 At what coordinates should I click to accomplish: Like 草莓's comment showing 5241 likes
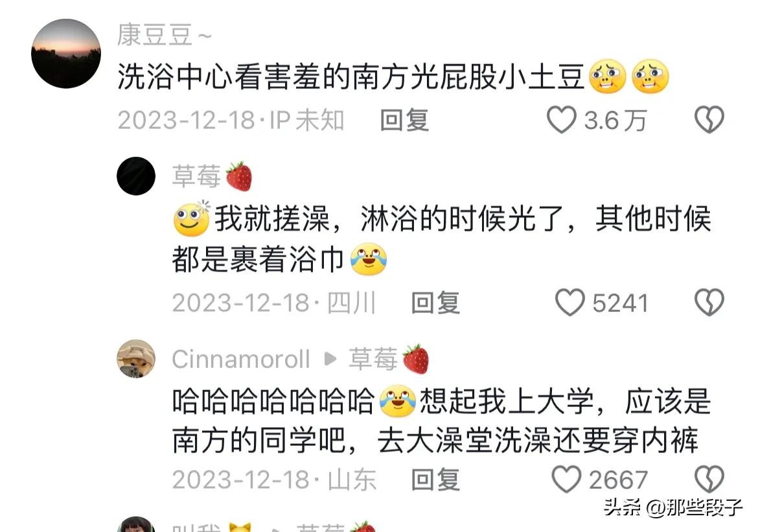pyautogui.click(x=570, y=302)
